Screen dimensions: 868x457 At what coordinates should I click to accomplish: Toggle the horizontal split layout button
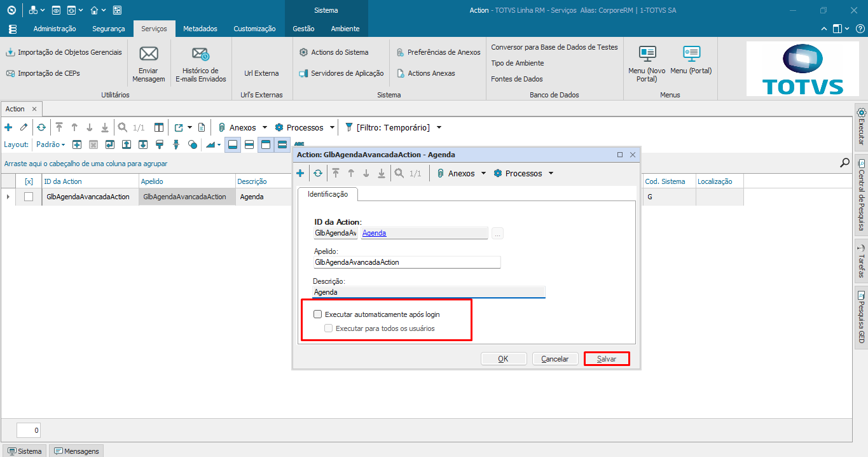(x=249, y=144)
